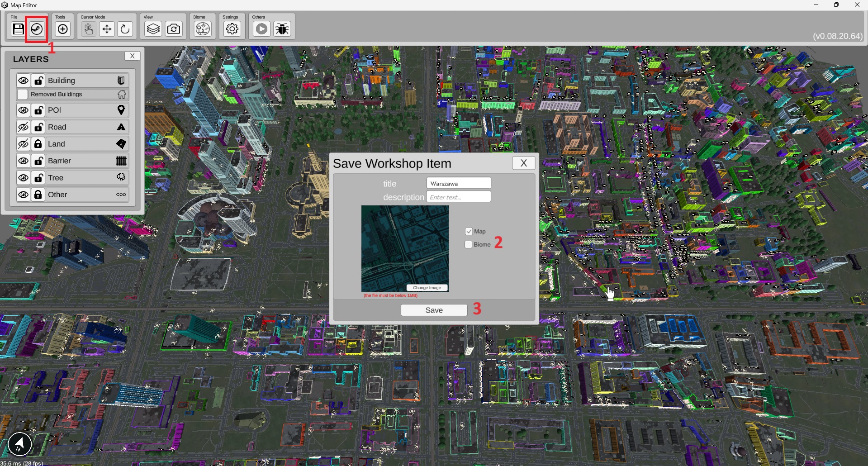Lock the Building layer
This screenshot has width=868, height=466.
pyautogui.click(x=38, y=81)
